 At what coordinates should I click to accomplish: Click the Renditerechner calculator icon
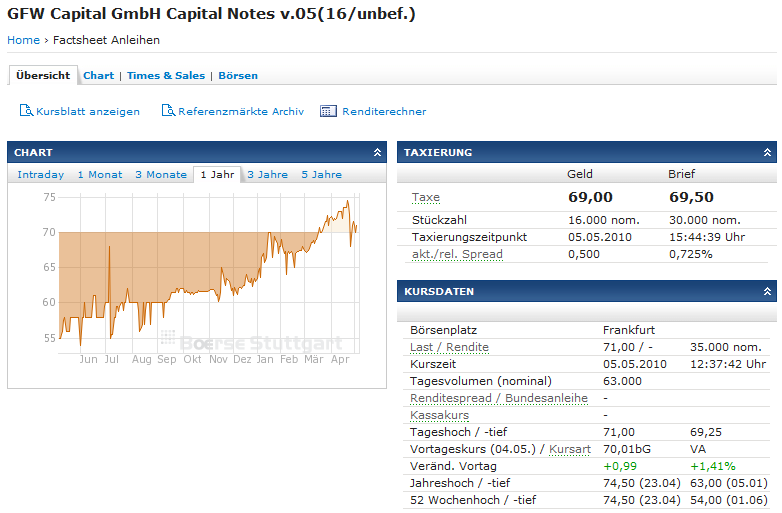[x=329, y=111]
